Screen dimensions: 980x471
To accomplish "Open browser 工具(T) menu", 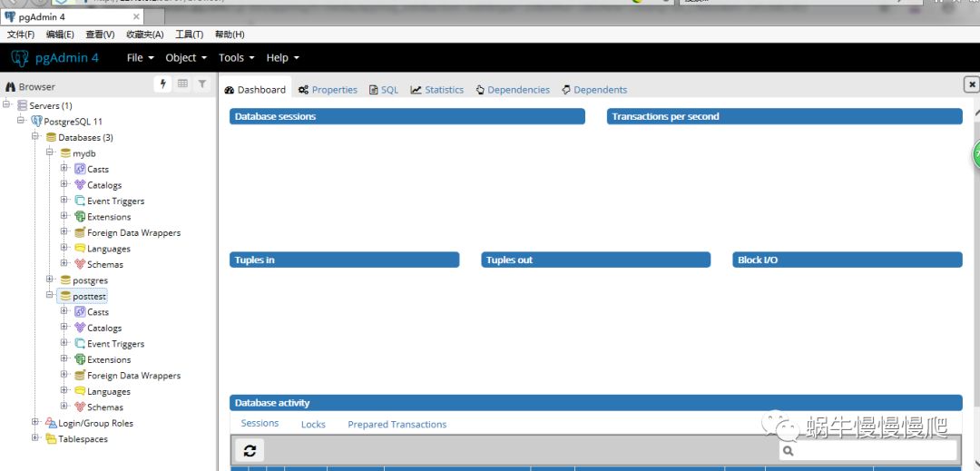I will tap(190, 34).
